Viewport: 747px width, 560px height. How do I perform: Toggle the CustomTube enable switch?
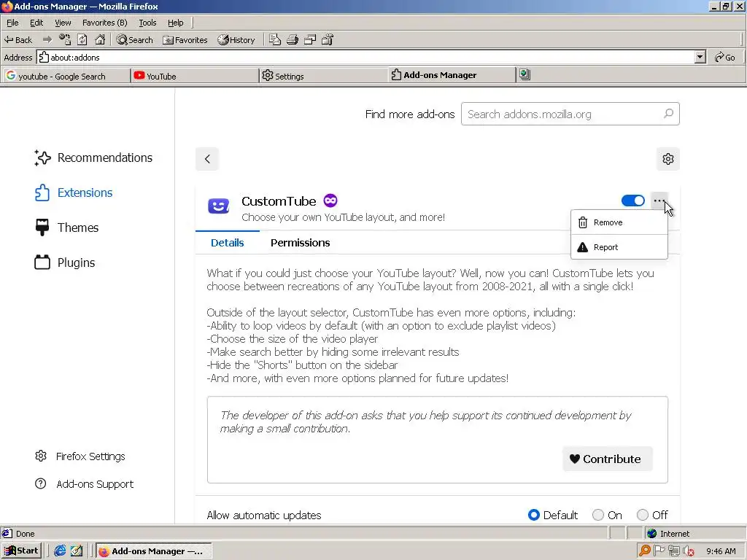point(632,201)
